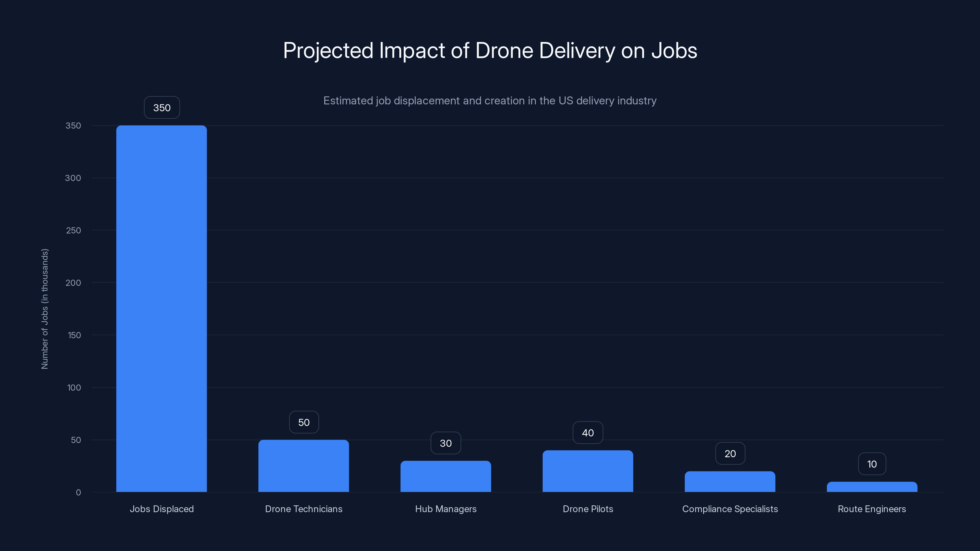Image resolution: width=980 pixels, height=551 pixels.
Task: Click the 50 value label for Drone Technicians
Action: (303, 422)
